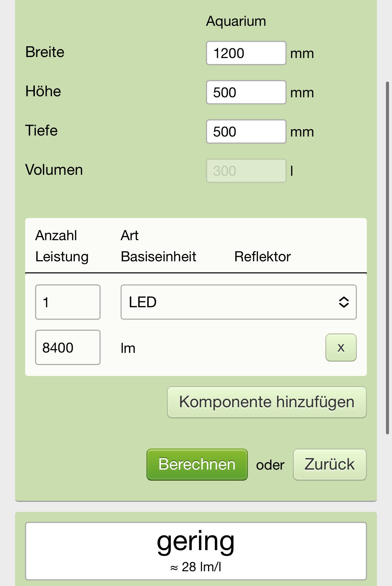Click the Breite label
The image size is (392, 586).
[45, 52]
